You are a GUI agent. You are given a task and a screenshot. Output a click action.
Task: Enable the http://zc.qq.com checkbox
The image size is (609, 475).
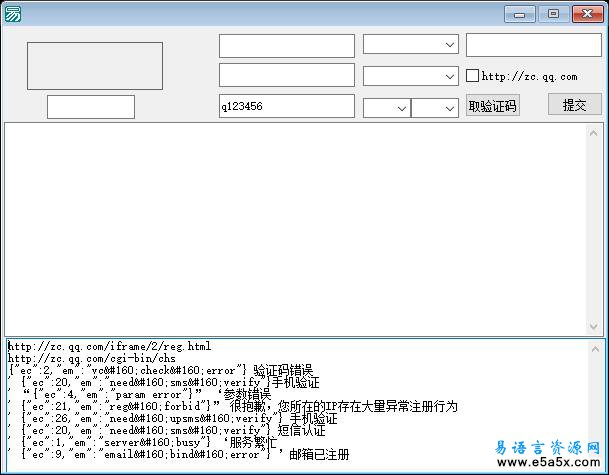tap(473, 76)
